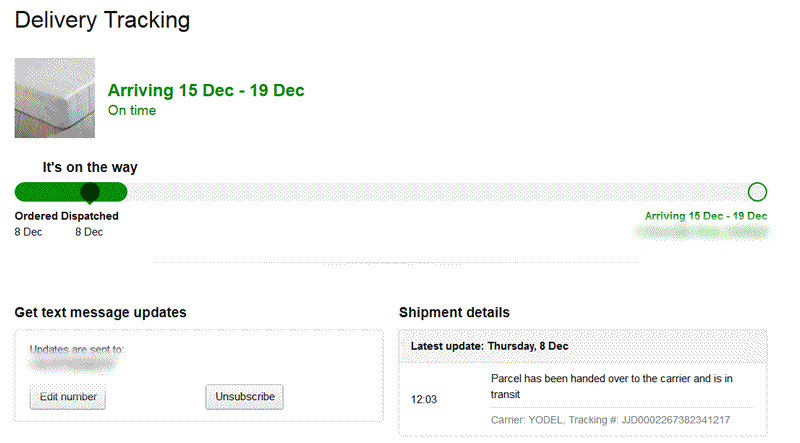Click the green 'Arriving 15 Dec - 19 Dec' heading
Screen dimensions: 800x443
206,90
